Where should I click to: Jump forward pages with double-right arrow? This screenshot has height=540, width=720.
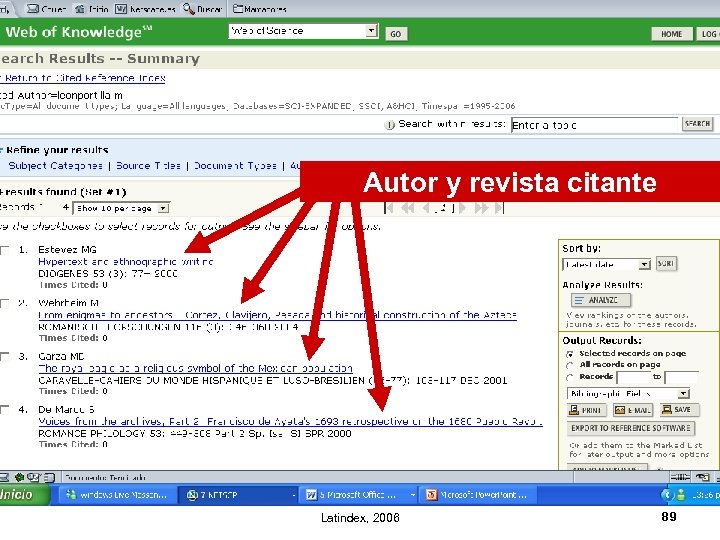pos(481,208)
